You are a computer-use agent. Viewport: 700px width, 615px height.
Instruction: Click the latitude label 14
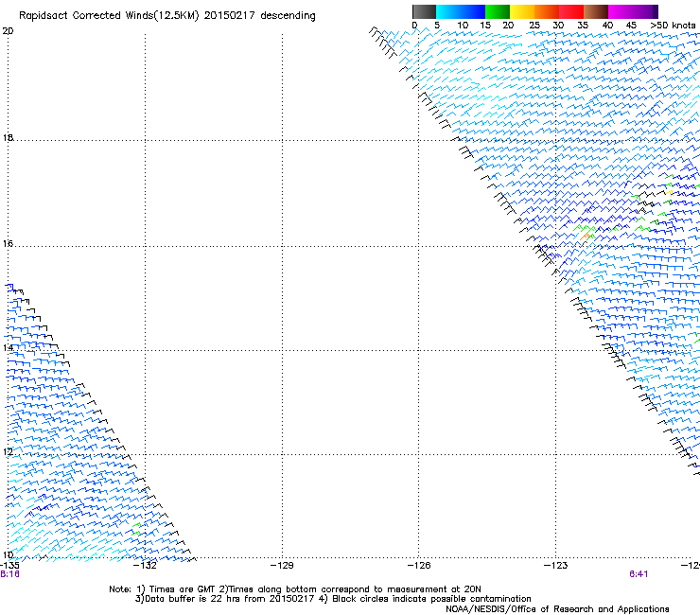[8, 347]
